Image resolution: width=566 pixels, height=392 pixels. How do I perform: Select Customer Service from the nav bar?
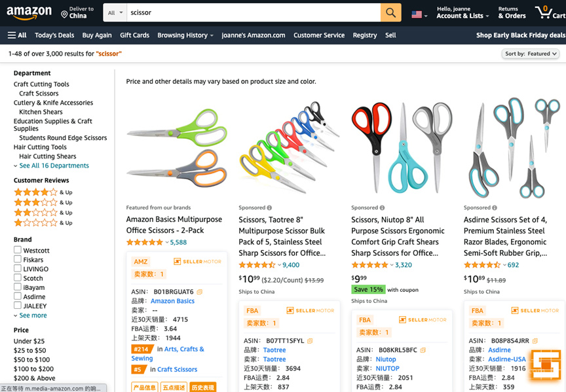click(x=319, y=35)
